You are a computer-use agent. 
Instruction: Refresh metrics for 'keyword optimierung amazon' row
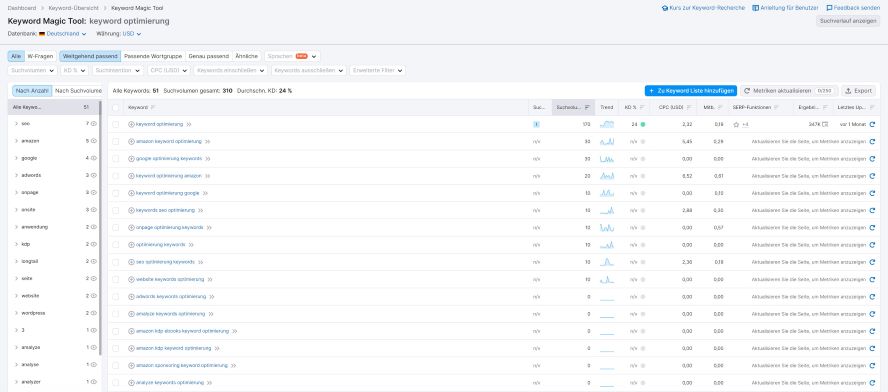click(872, 176)
